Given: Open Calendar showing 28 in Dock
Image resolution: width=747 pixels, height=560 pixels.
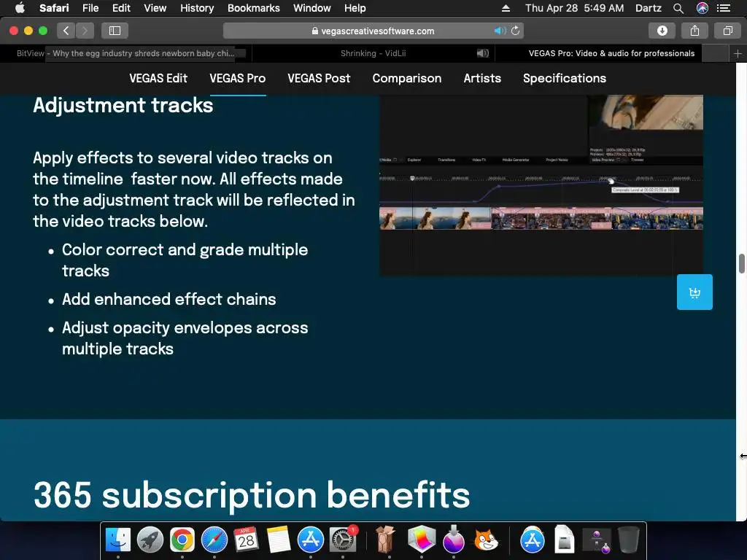Looking at the screenshot, I should pos(247,540).
